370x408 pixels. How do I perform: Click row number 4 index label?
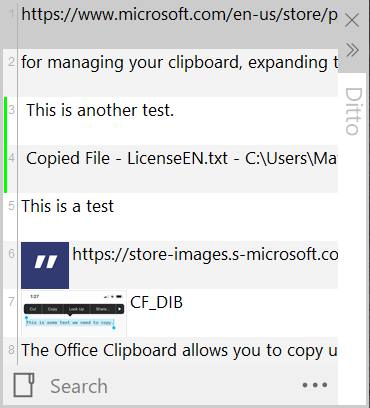[x=11, y=158]
